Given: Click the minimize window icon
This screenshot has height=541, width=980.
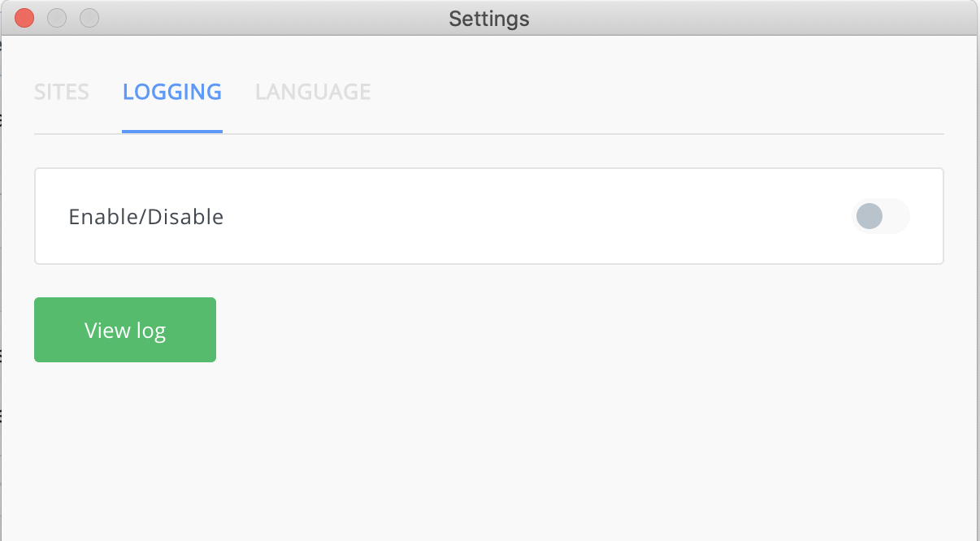Looking at the screenshot, I should (x=56, y=17).
